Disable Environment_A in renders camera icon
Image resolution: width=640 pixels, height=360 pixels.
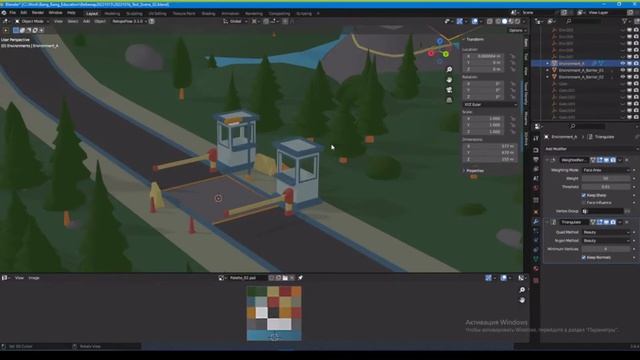click(636, 64)
